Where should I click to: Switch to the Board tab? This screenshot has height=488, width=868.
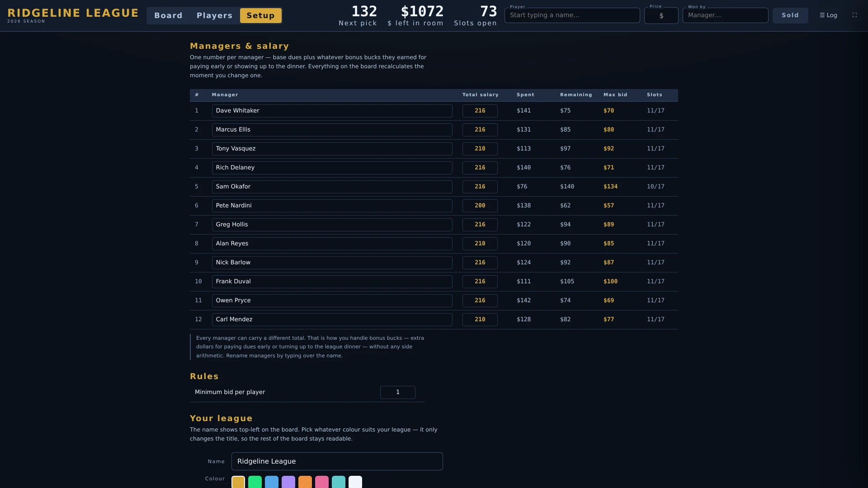point(168,15)
